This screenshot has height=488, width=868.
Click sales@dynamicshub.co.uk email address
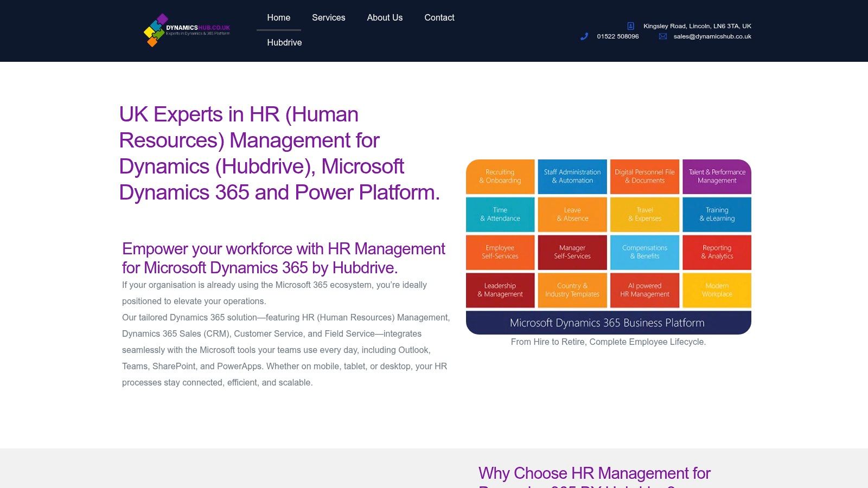coord(712,36)
